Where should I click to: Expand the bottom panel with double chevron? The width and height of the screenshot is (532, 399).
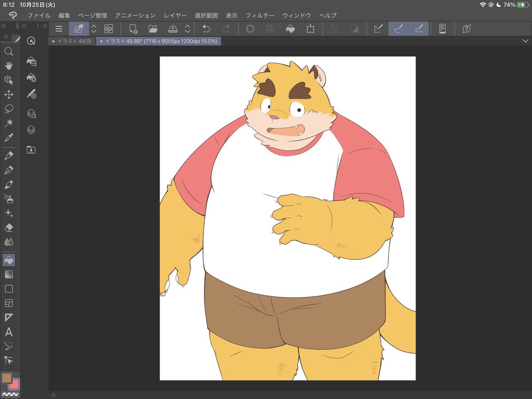click(x=54, y=395)
